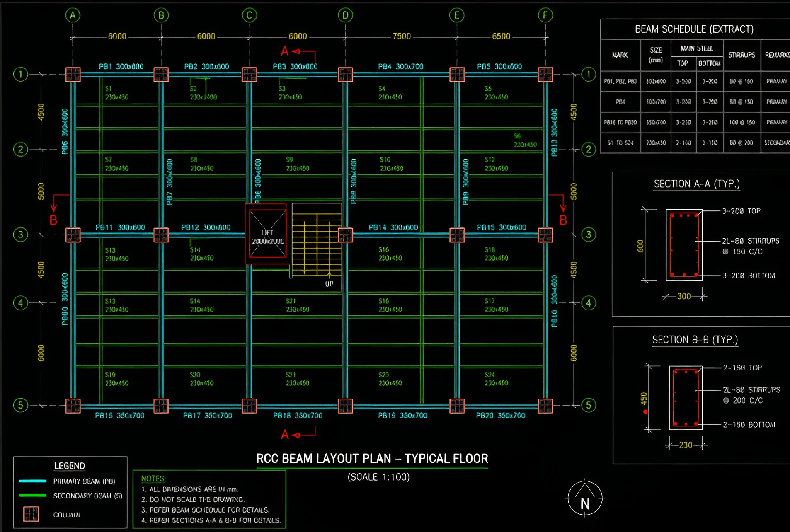Click beam label PB4 300x700
This screenshot has height=532, width=790.
click(x=401, y=66)
